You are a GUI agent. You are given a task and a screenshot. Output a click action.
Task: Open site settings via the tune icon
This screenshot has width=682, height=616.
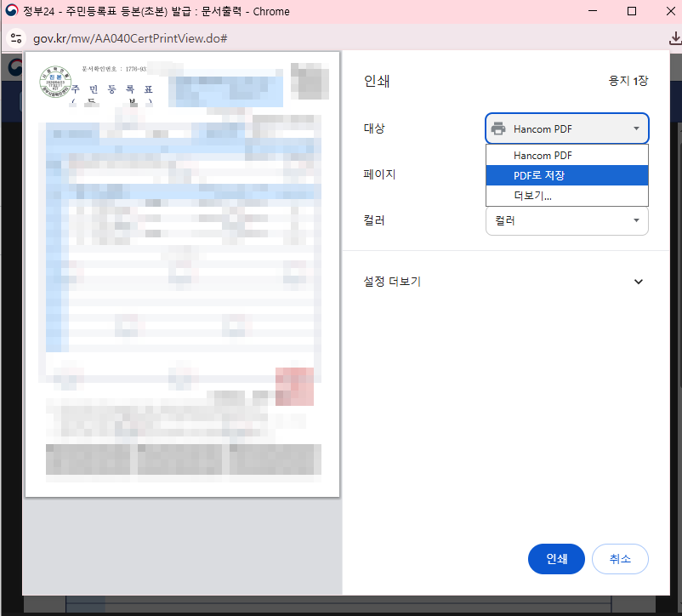17,37
